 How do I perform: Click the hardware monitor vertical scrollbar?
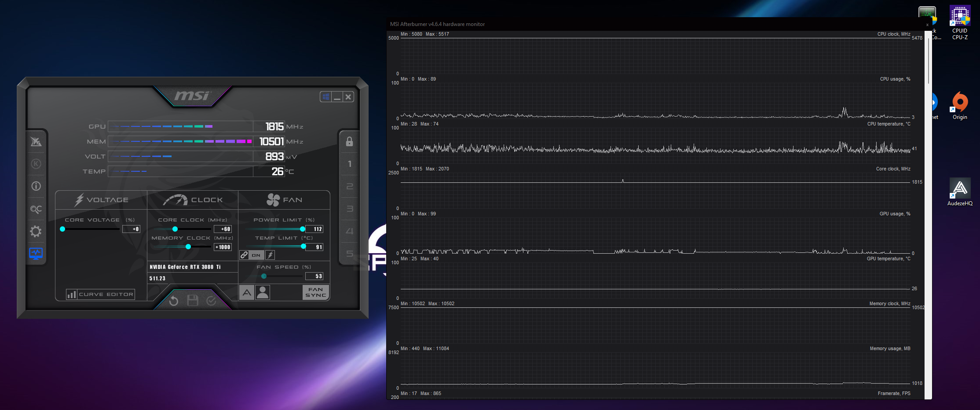point(929,60)
